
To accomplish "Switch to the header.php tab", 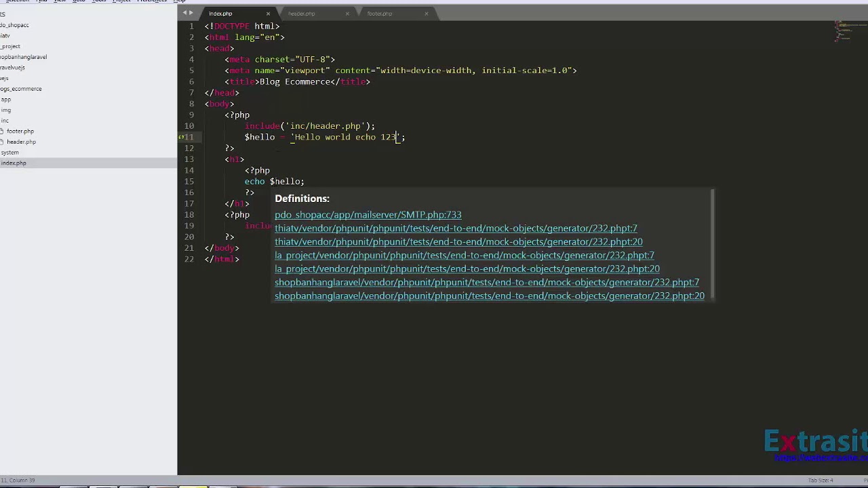I will pyautogui.click(x=301, y=14).
